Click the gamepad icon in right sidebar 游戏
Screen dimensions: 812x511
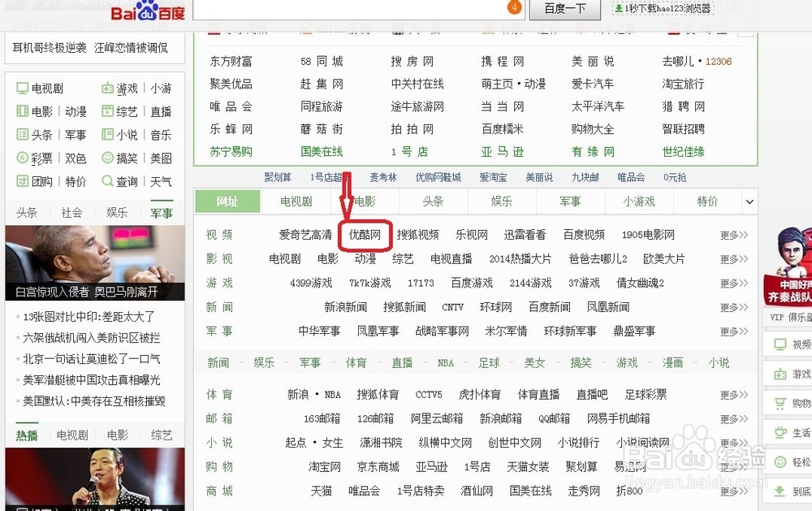(780, 374)
